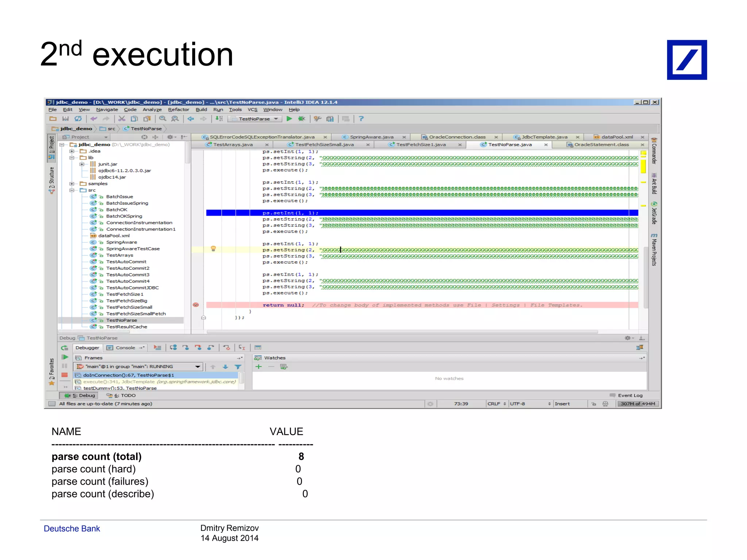This screenshot has width=747, height=560.
Task: Switch to the SpringAware.java editor tab
Action: click(x=372, y=137)
